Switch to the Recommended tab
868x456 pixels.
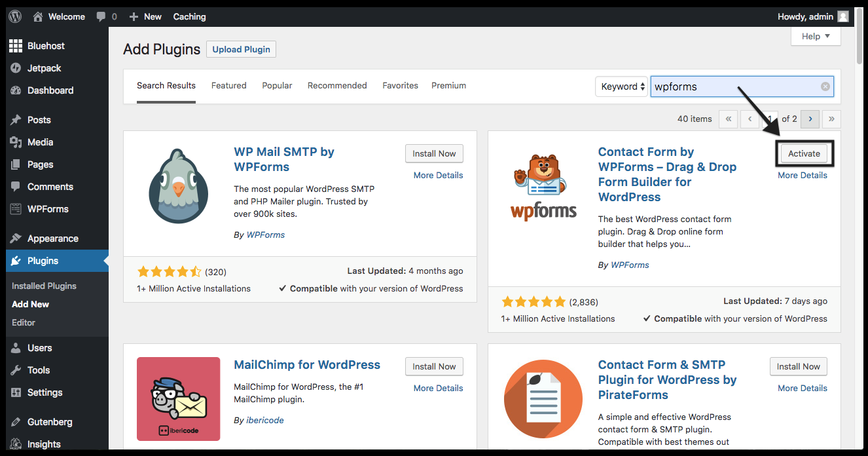point(337,86)
